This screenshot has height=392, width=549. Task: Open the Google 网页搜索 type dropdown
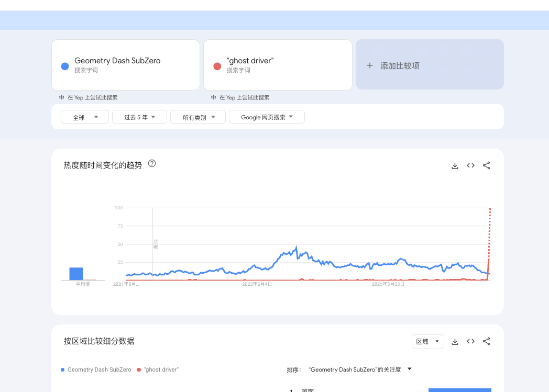pyautogui.click(x=267, y=117)
